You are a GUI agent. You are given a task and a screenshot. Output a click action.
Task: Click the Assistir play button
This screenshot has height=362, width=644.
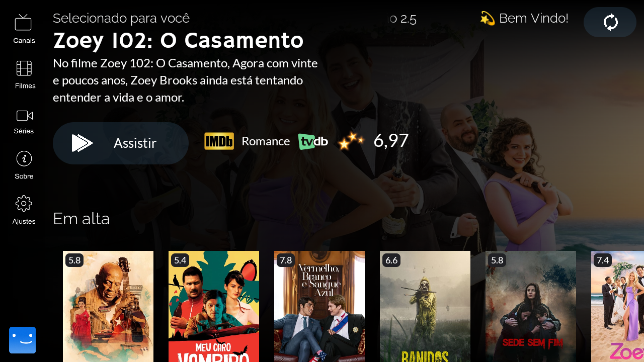121,143
